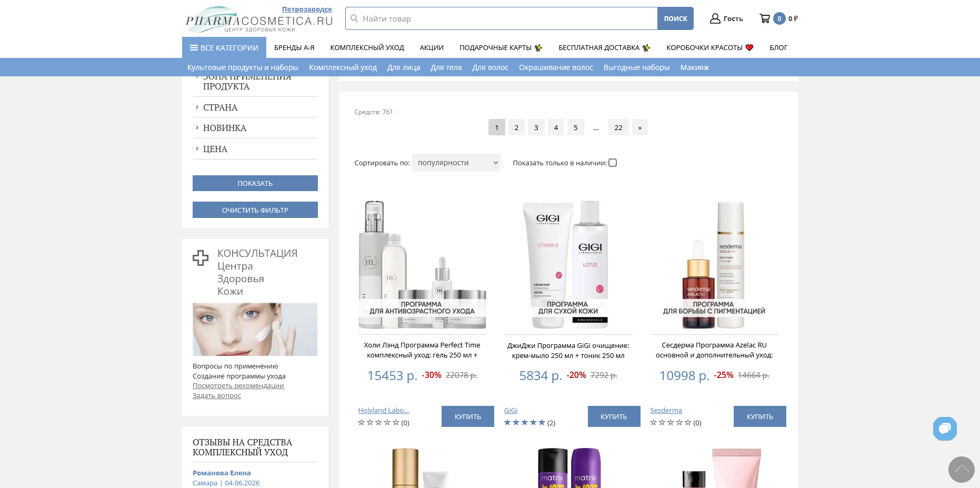Open the Блог menu item
Viewport: 980px width, 488px height.
tap(778, 47)
